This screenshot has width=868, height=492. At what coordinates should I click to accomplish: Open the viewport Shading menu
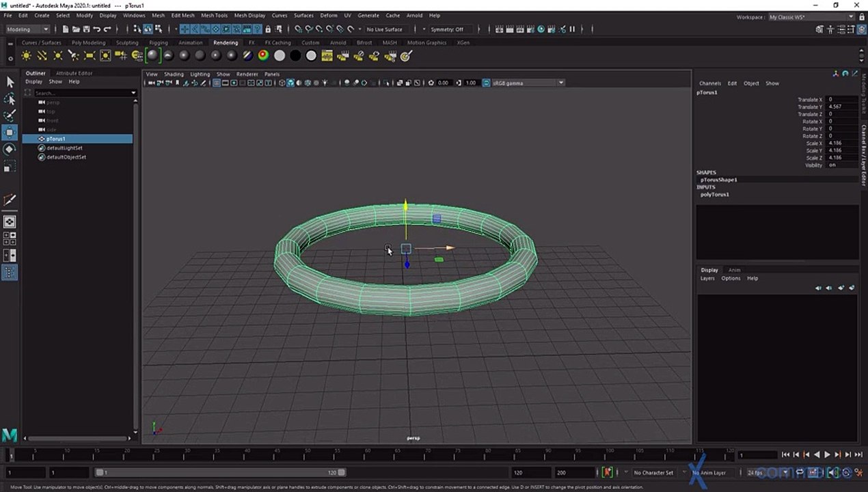(174, 74)
